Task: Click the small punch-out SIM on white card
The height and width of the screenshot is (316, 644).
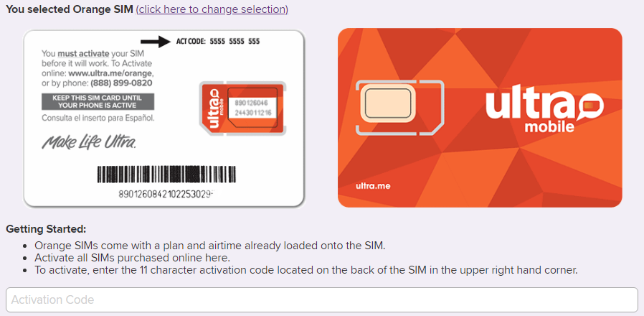Action: click(x=242, y=108)
